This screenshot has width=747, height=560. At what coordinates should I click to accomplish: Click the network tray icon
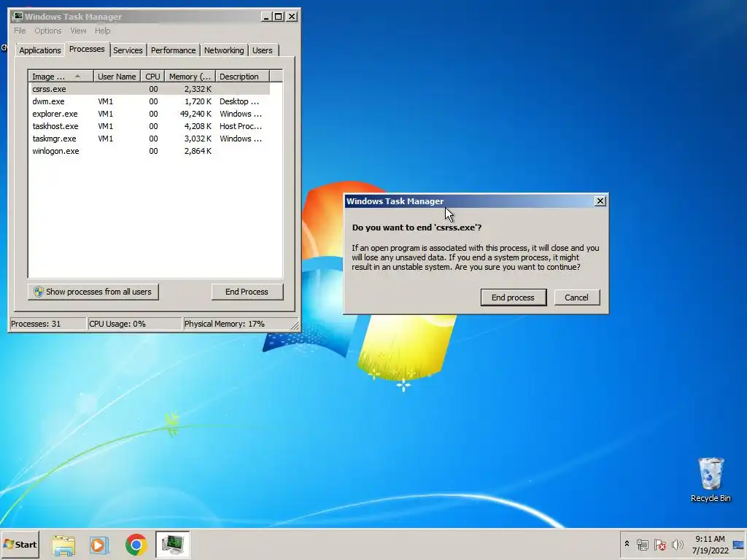click(643, 545)
